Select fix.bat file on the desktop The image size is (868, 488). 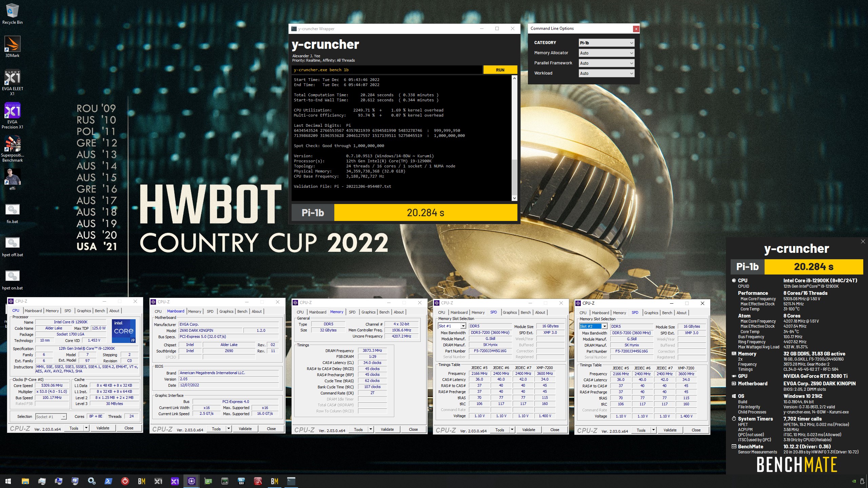click(x=13, y=213)
